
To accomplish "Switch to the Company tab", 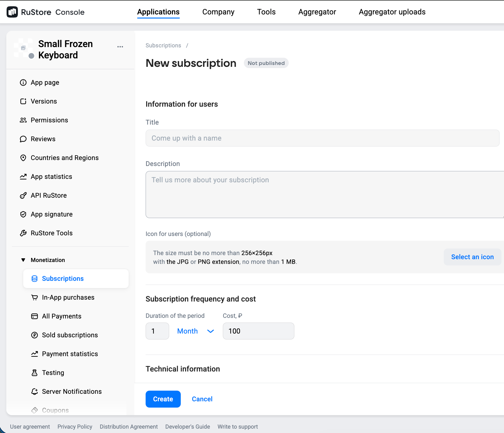I will 218,12.
